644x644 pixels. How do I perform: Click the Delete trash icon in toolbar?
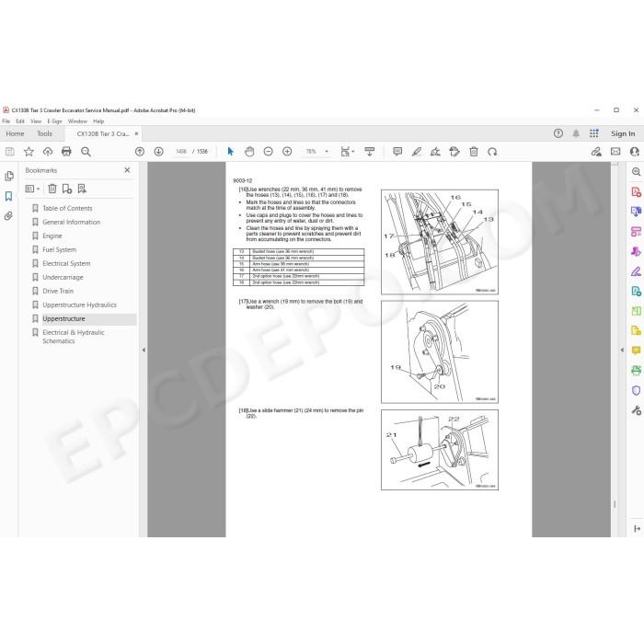pos(474,152)
